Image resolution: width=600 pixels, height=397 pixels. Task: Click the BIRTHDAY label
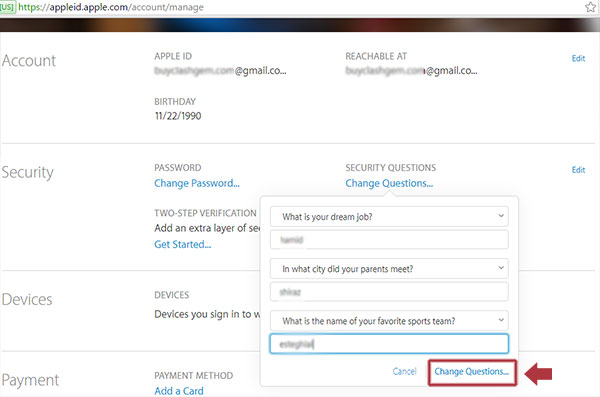pyautogui.click(x=175, y=101)
